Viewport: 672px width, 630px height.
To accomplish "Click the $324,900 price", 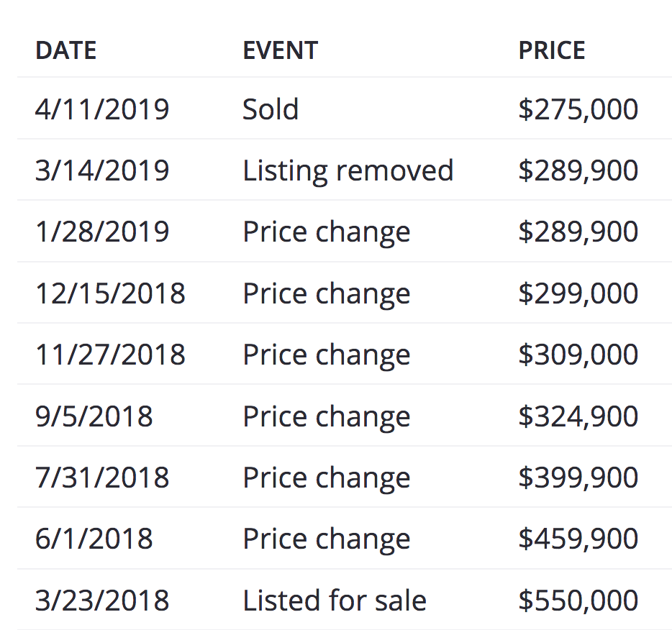I will coord(578,416).
